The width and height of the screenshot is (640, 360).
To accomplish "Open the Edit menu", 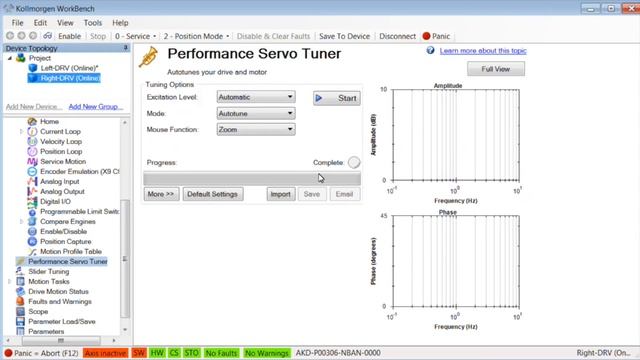I will tap(40, 23).
